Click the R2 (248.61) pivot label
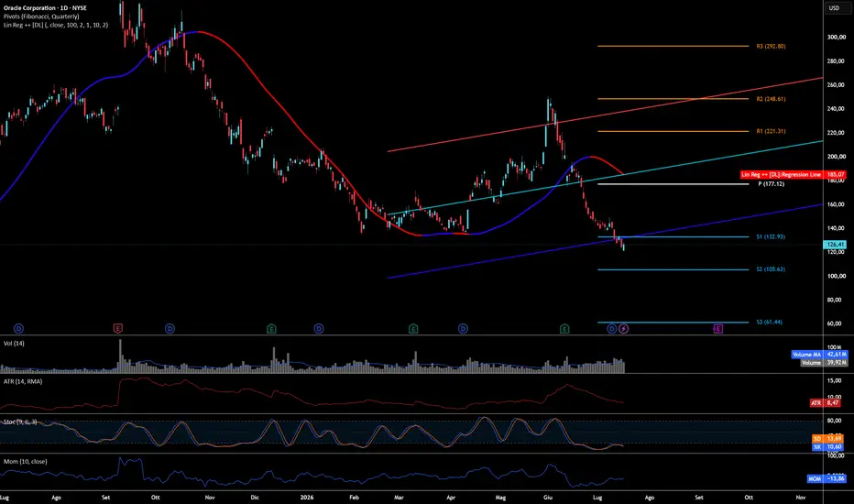This screenshot has height=504, width=854. 771,99
